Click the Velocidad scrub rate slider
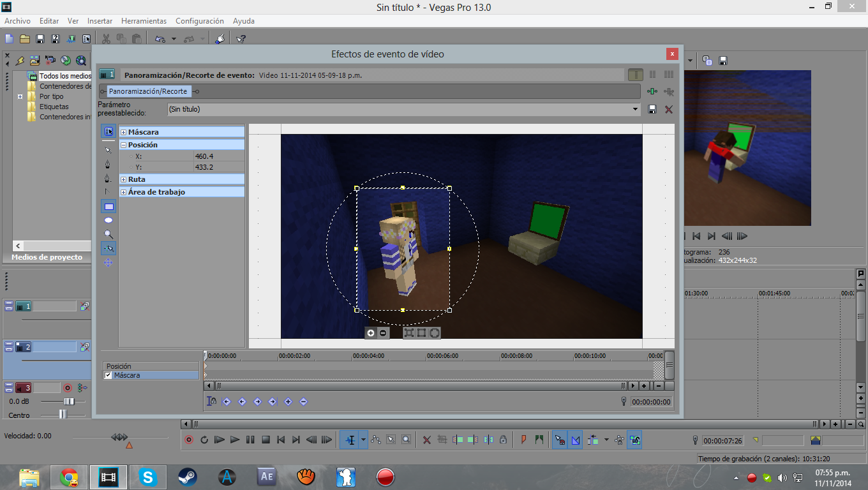Screen dimensions: 868x490 pos(119,437)
